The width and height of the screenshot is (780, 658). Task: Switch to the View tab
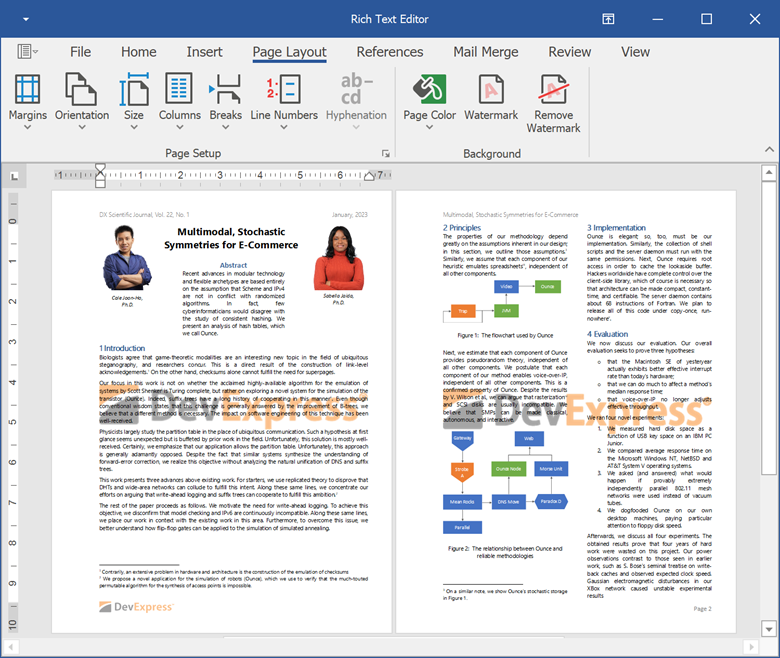(x=635, y=52)
